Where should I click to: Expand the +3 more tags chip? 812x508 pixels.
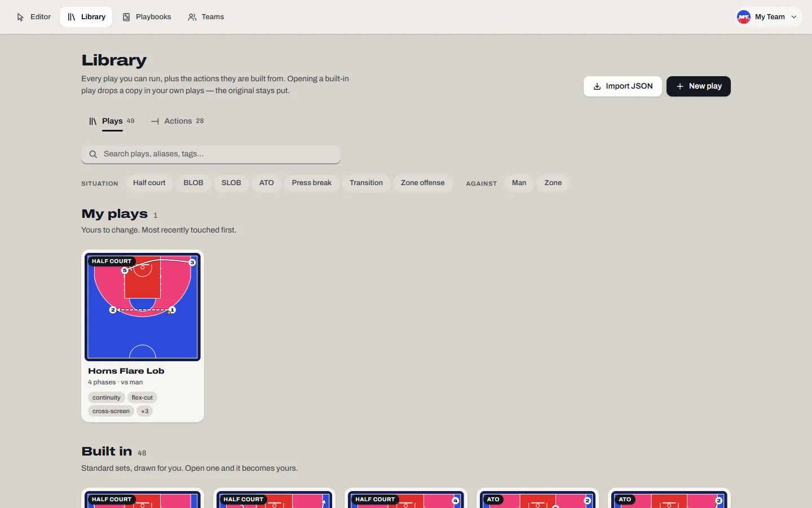point(145,411)
